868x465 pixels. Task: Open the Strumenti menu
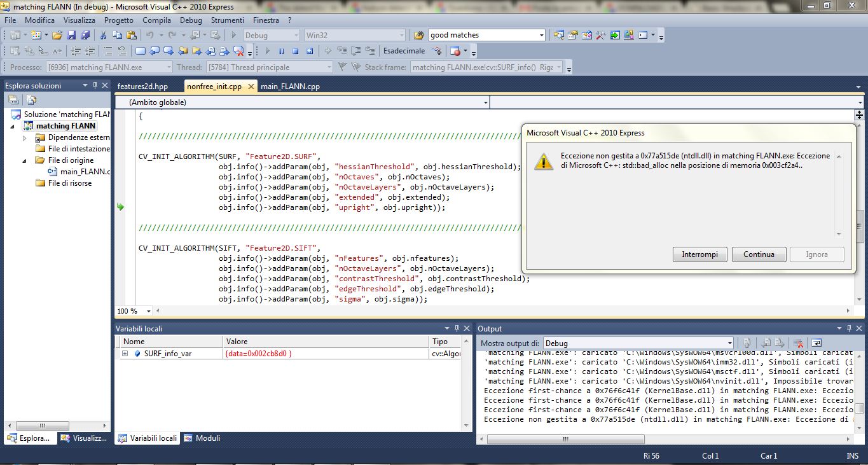pyautogui.click(x=228, y=20)
